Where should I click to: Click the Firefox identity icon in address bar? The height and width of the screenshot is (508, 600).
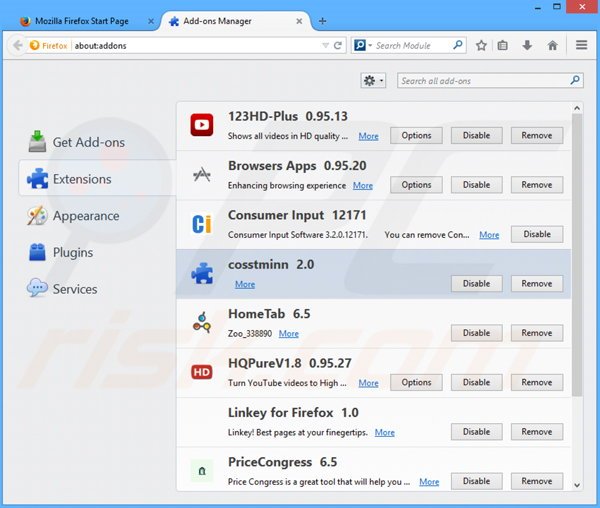tap(34, 45)
